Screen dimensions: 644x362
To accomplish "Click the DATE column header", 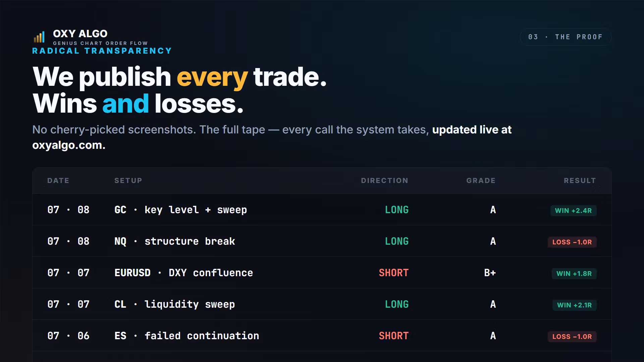I will (x=58, y=181).
